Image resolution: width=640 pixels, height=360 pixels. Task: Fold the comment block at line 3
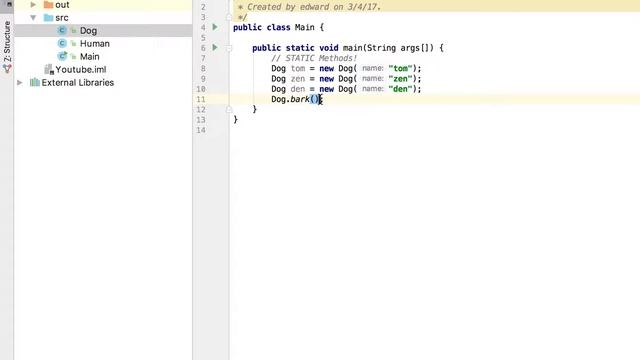click(x=229, y=18)
